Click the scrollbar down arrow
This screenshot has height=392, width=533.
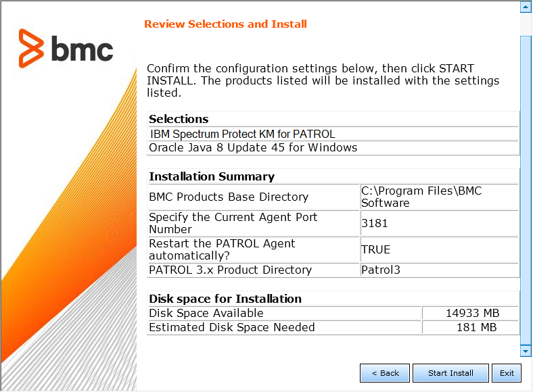coord(526,351)
